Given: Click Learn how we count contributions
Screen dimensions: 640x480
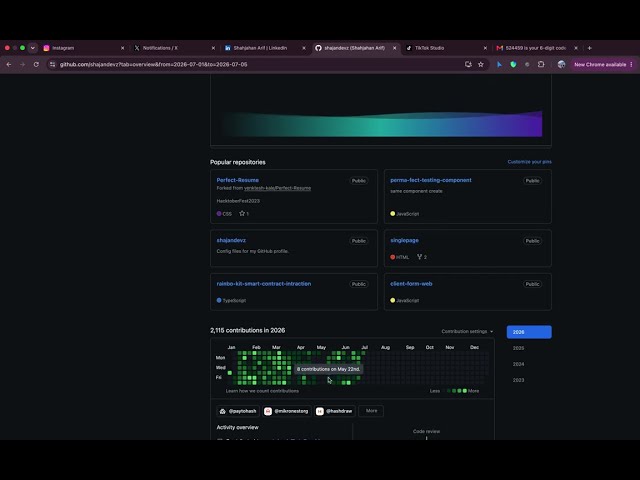Looking at the screenshot, I should pos(262,391).
